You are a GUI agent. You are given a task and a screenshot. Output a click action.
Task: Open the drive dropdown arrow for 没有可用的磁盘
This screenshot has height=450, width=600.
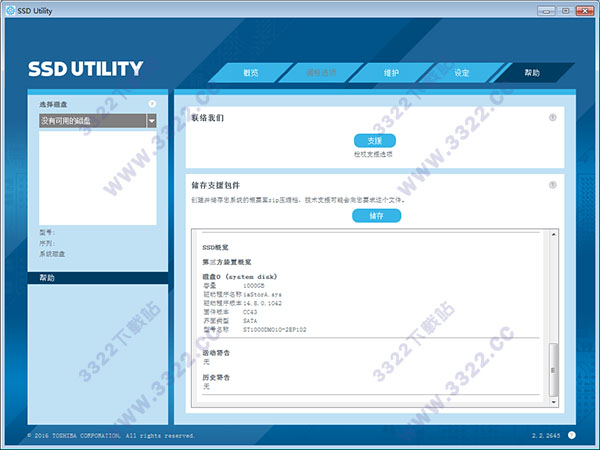(x=152, y=121)
